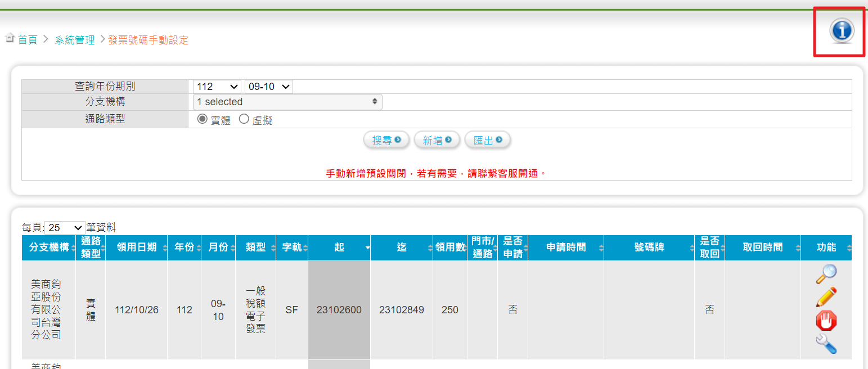Open 系統管理 breadcrumb link
Screen dimensions: 868x369
pos(75,40)
